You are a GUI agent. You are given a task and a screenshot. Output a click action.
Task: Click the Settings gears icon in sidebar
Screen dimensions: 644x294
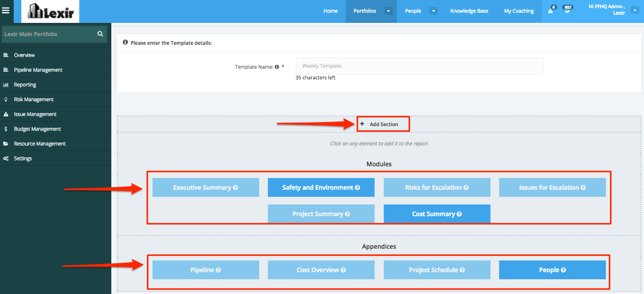6,158
